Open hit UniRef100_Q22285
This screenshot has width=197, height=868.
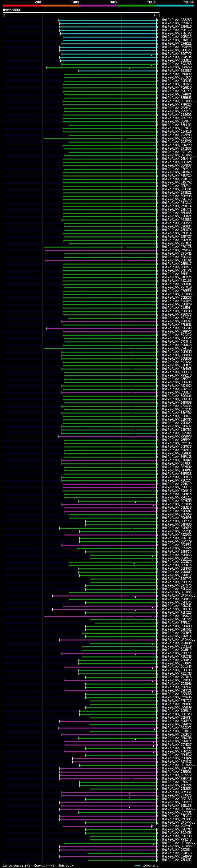pos(176,20)
